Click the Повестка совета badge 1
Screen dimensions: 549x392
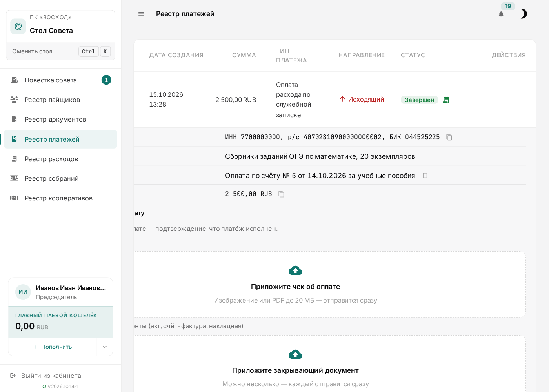pyautogui.click(x=106, y=80)
